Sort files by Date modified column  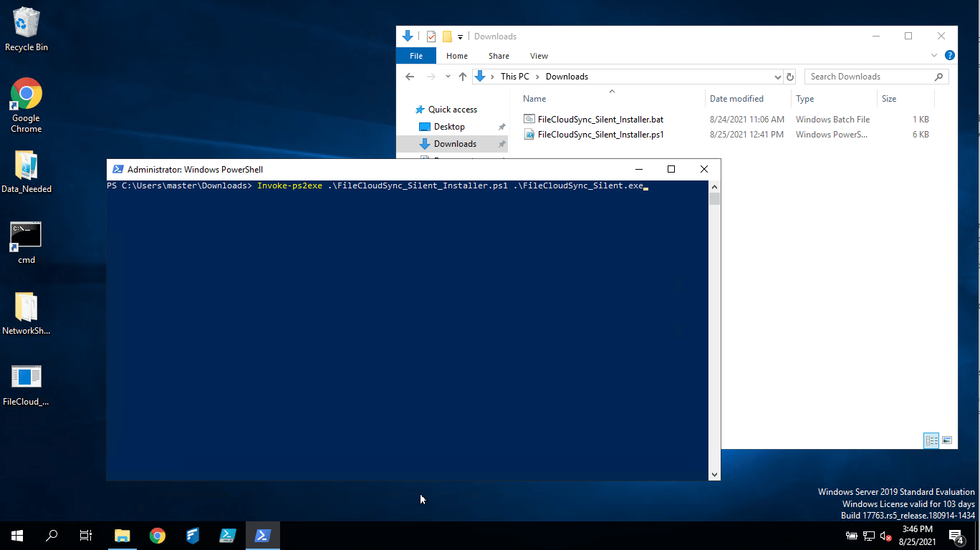(736, 99)
